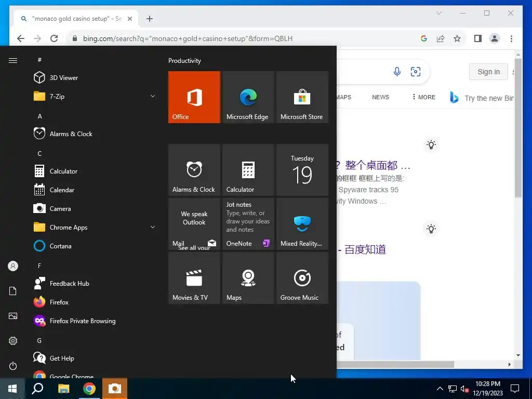The image size is (532, 399).
Task: Open the Microsoft Edge tile
Action: pyautogui.click(x=248, y=97)
